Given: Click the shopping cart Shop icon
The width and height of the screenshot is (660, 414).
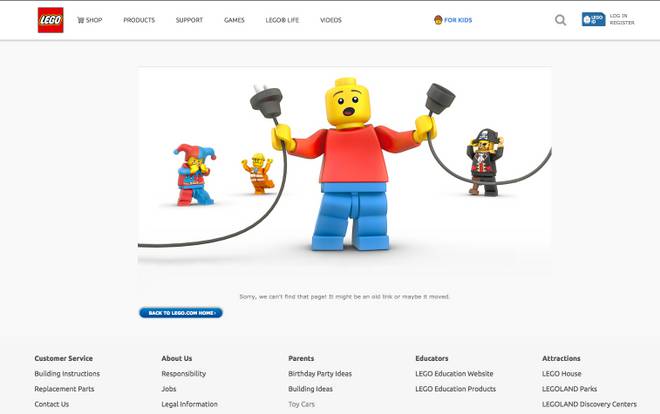Looking at the screenshot, I should 81,20.
